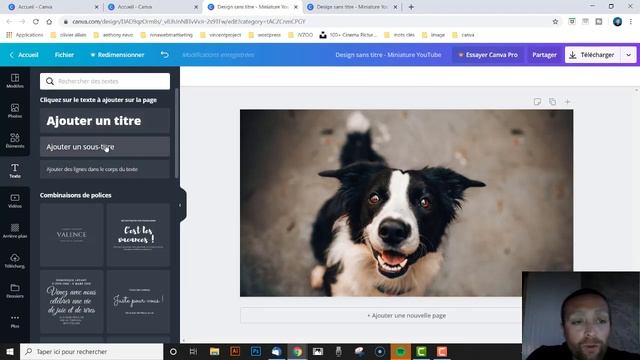The image size is (640, 360).
Task: Open Photoshop from the taskbar
Action: 256,351
